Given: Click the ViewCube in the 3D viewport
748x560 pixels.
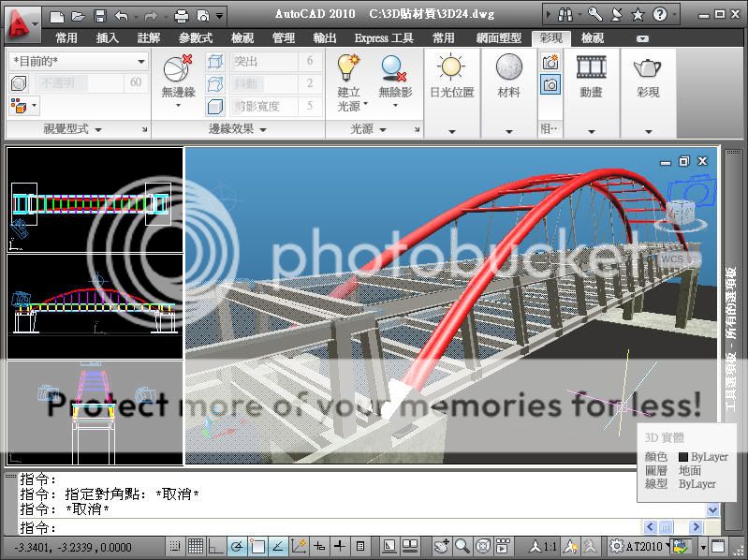Looking at the screenshot, I should (681, 214).
